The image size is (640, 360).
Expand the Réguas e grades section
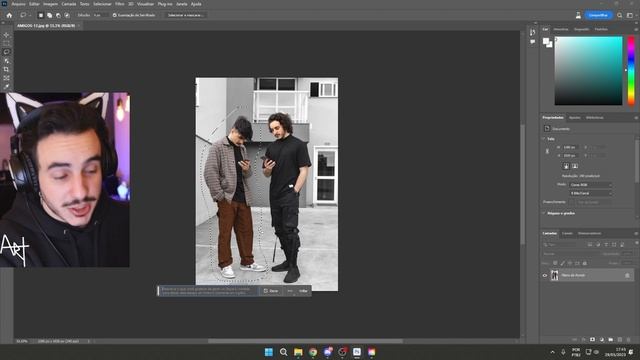pyautogui.click(x=544, y=213)
